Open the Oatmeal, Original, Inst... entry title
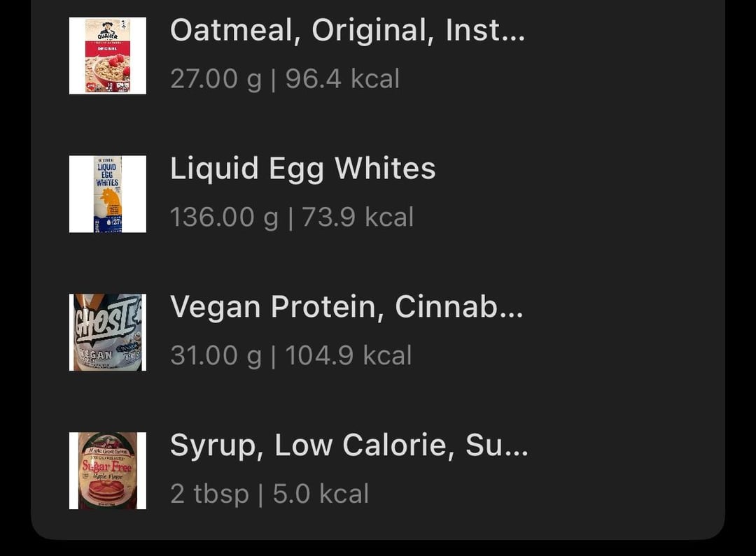 click(348, 30)
